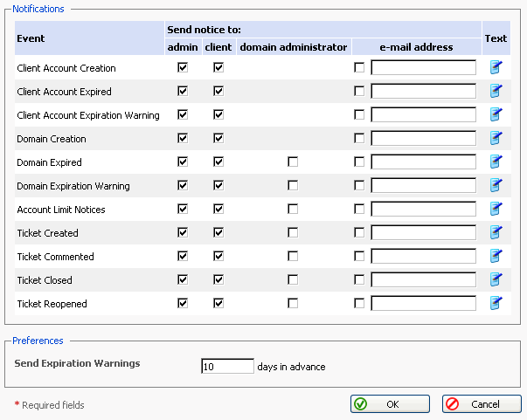Enable domain administrator for Domain Expiration Warning
The width and height of the screenshot is (527, 420).
(293, 185)
